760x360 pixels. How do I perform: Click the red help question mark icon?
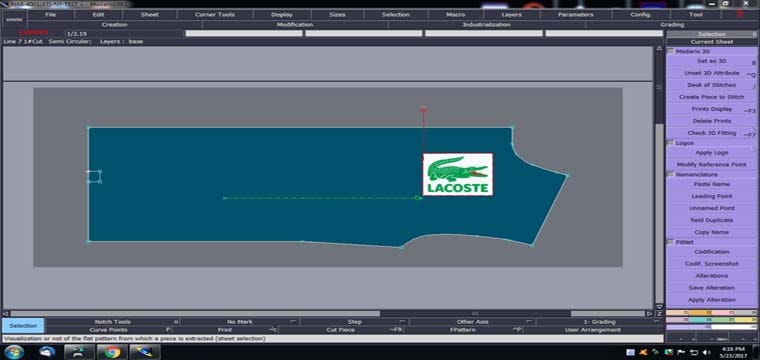point(740,15)
